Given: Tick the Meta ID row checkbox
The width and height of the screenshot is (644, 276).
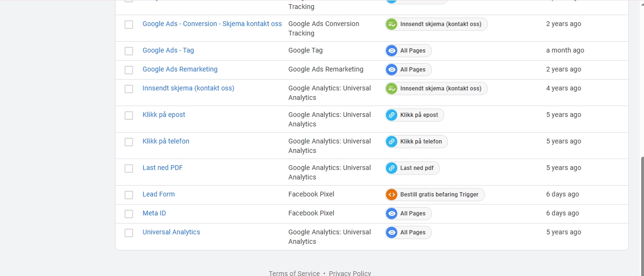Looking at the screenshot, I should 129,214.
